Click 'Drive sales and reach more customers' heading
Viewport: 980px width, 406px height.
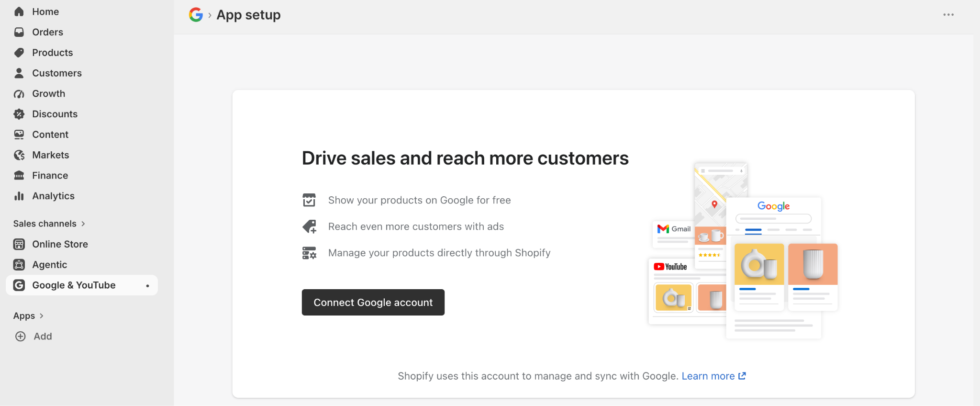pyautogui.click(x=465, y=158)
